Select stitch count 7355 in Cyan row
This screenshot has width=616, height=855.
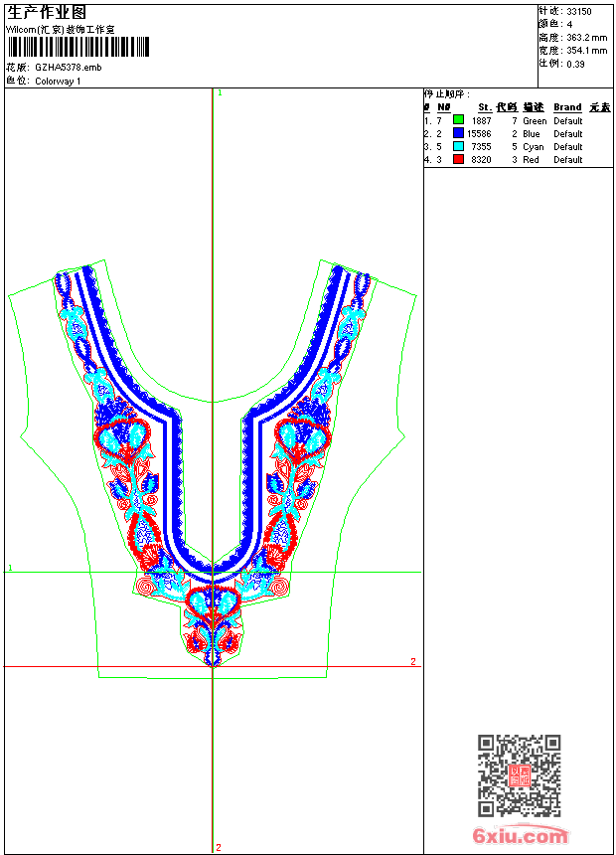[x=481, y=147]
